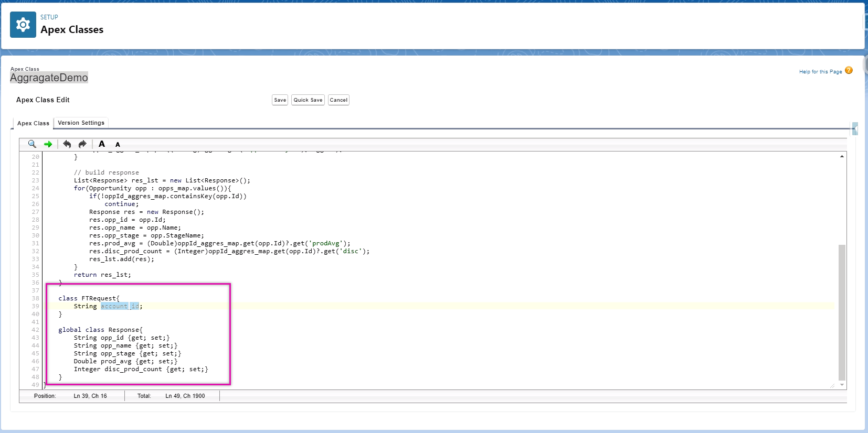The width and height of the screenshot is (868, 433).
Task: Click the 'continue;' statement
Action: coord(122,204)
